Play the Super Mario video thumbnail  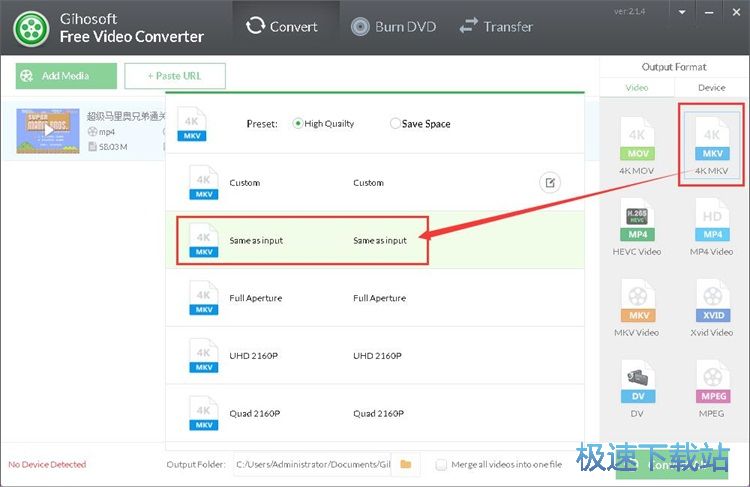[48, 131]
